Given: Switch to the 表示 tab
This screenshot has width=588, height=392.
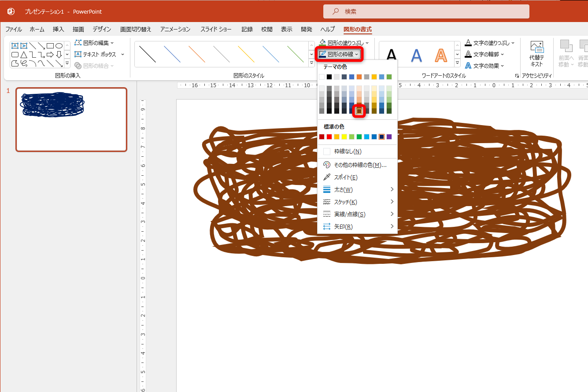Looking at the screenshot, I should pos(287,30).
